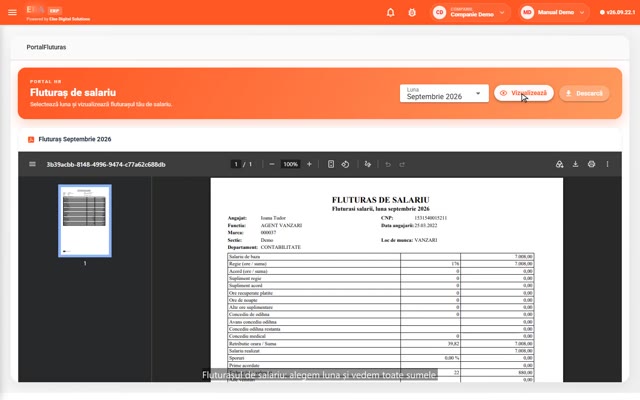Click the page number field in PDF toolbar

click(x=236, y=164)
